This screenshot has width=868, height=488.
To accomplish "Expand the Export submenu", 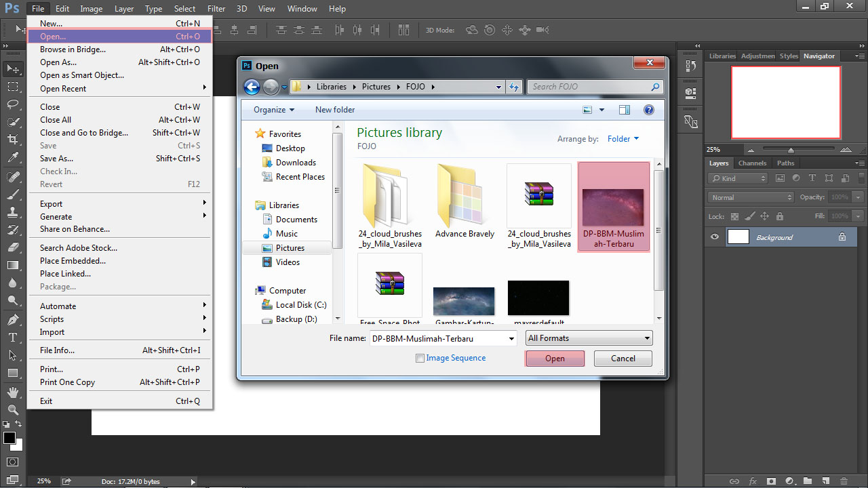I will coord(120,203).
